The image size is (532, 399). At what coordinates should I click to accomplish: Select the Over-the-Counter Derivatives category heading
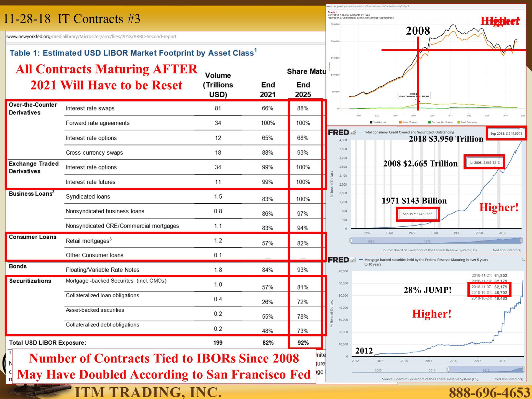click(33, 109)
